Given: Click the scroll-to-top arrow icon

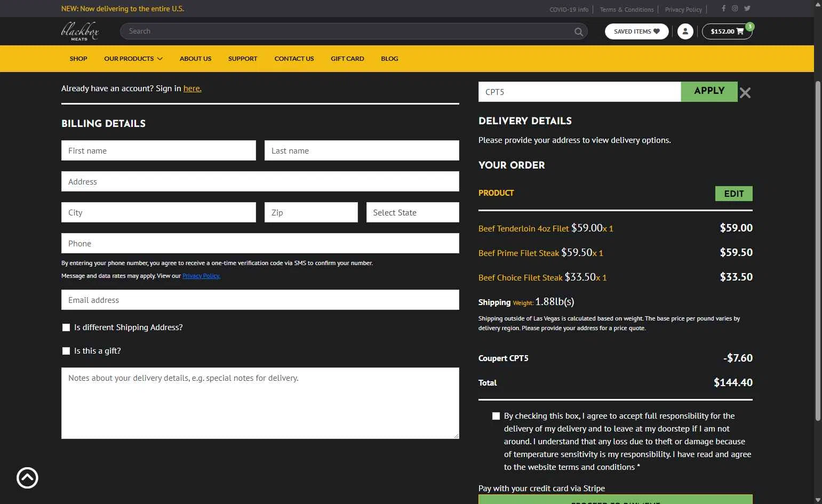Looking at the screenshot, I should point(27,478).
